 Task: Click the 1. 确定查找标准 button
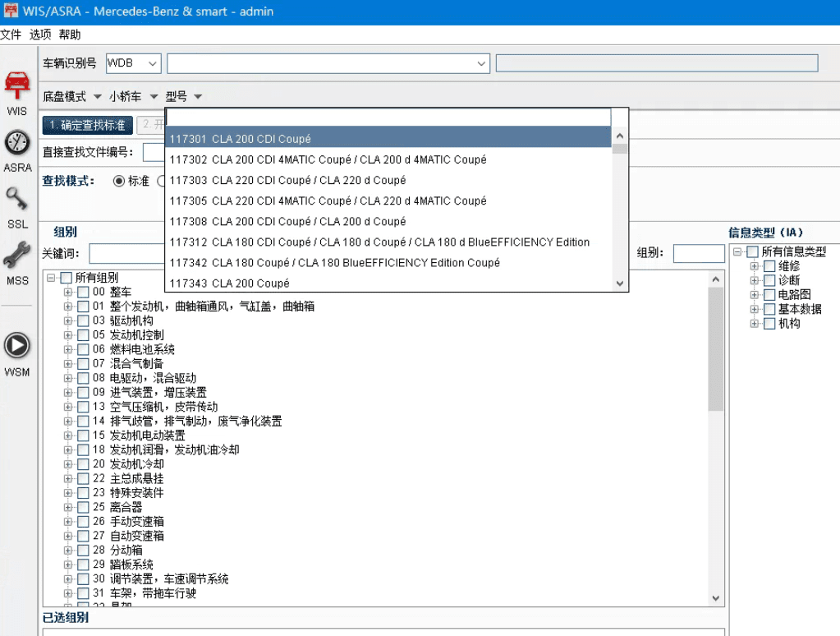87,125
